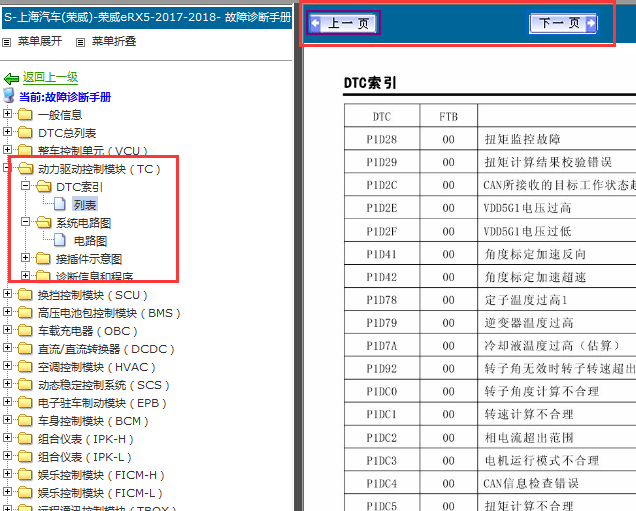636x511 pixels.
Task: Select 动力驱动控制模块 (TC) tree label
Action: [x=99, y=169]
